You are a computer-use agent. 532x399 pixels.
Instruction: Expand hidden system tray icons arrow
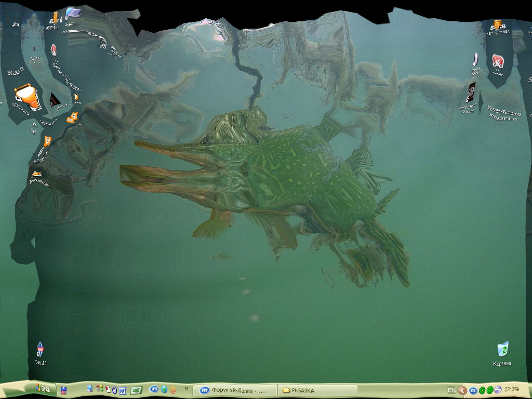(x=462, y=390)
